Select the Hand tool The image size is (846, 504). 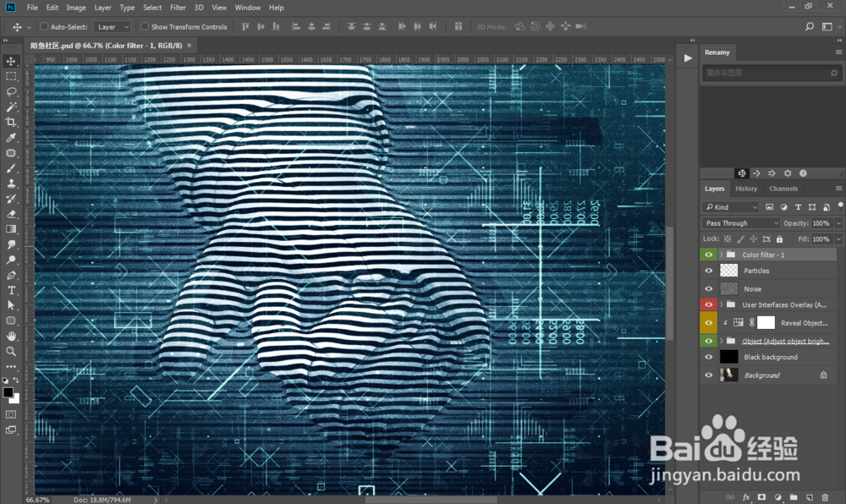point(11,336)
